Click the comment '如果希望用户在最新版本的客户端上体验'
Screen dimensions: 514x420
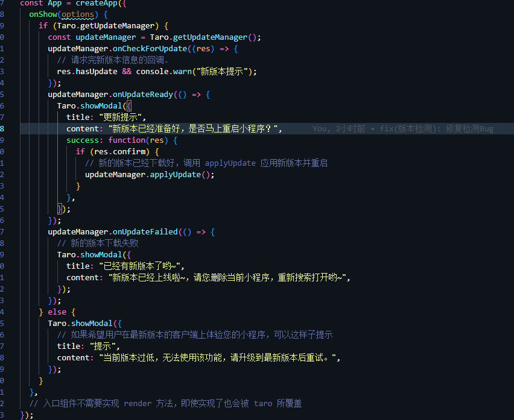click(195, 335)
